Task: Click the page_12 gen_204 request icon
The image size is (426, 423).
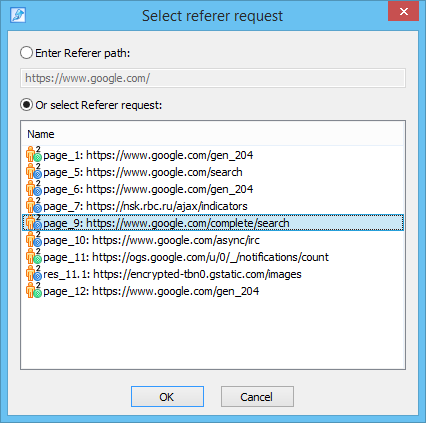Action: click(34, 290)
